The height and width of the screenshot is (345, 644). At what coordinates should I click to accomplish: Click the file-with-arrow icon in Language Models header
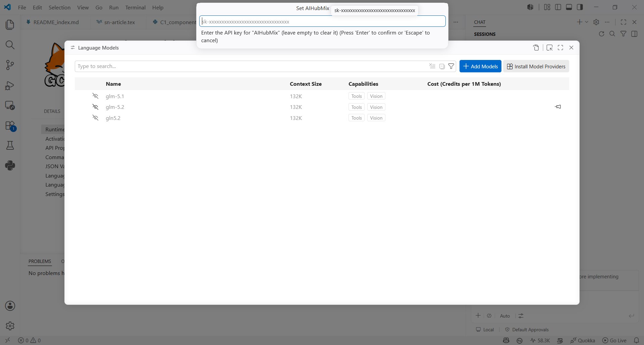536,48
